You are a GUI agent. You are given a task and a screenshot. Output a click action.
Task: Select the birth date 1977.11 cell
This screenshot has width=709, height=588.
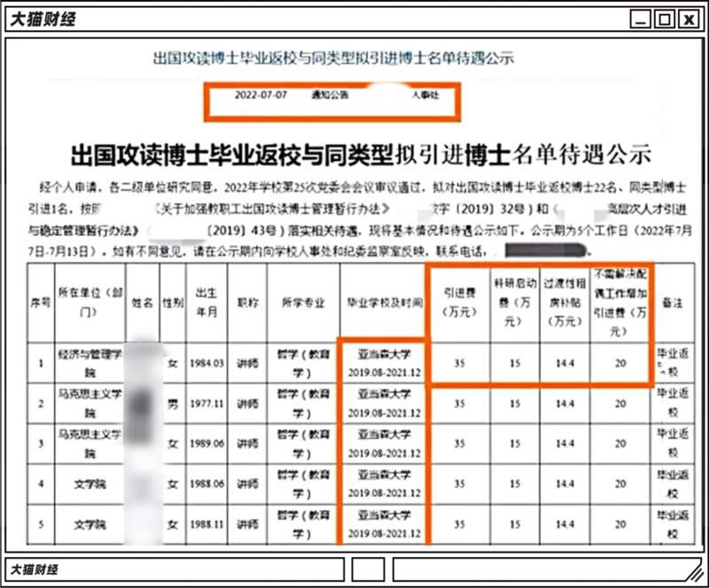(206, 403)
